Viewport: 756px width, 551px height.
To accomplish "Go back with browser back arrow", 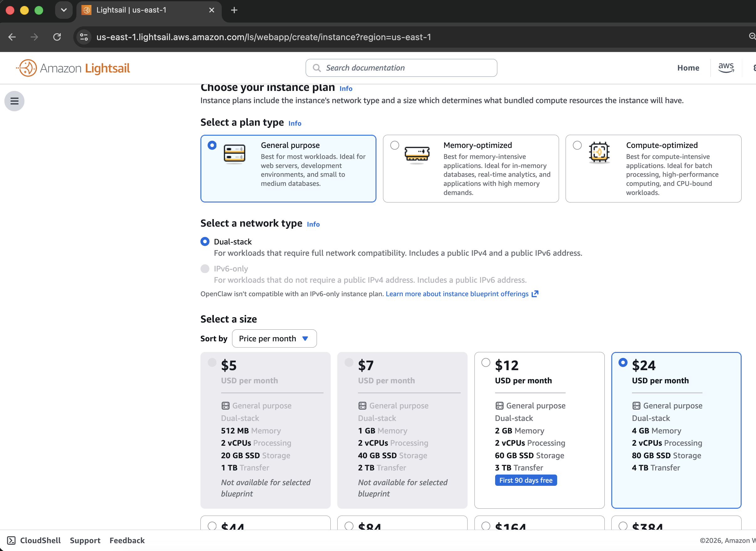I will tap(12, 37).
